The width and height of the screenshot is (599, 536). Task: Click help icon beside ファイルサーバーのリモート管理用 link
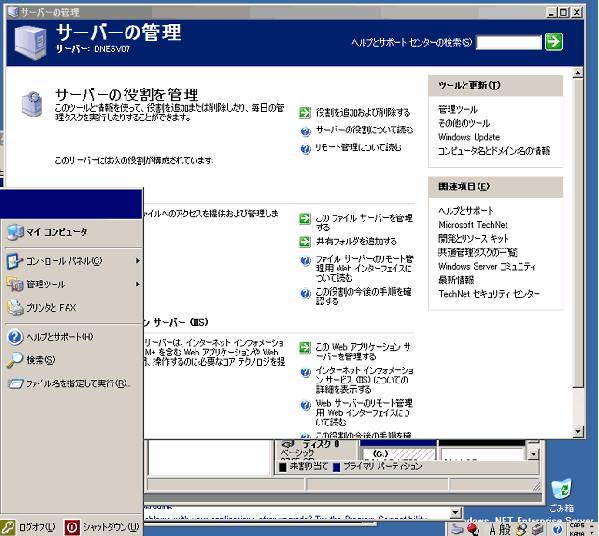coord(305,261)
